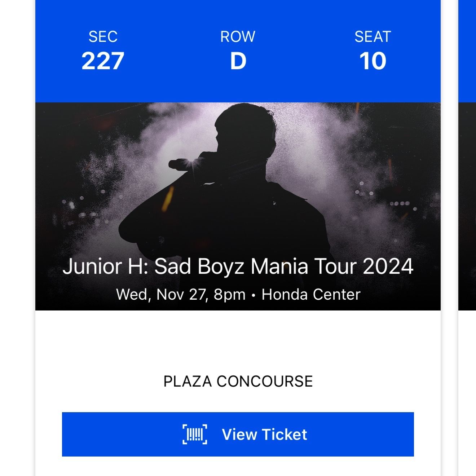Click seat number 10

373,61
